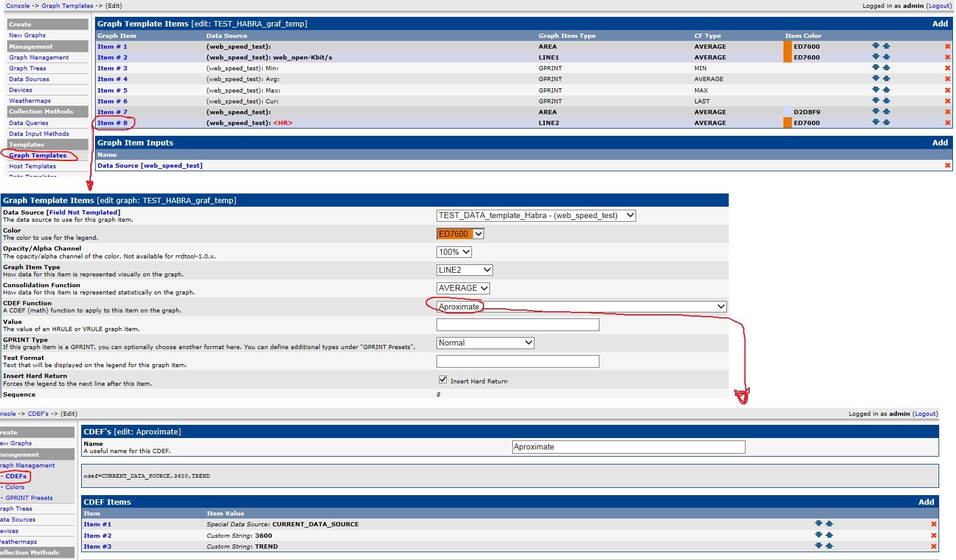The width and height of the screenshot is (956, 560).
Task: Delete graph Item # 8 red X
Action: tap(948, 123)
